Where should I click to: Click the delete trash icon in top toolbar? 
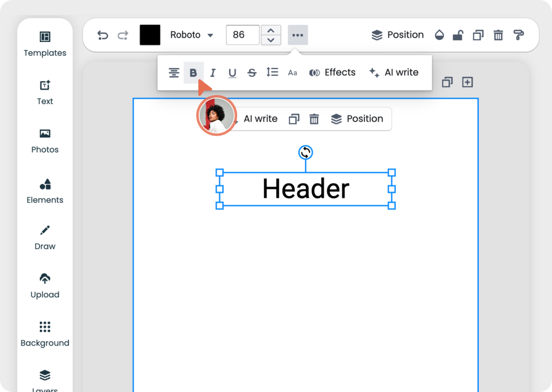(x=498, y=35)
